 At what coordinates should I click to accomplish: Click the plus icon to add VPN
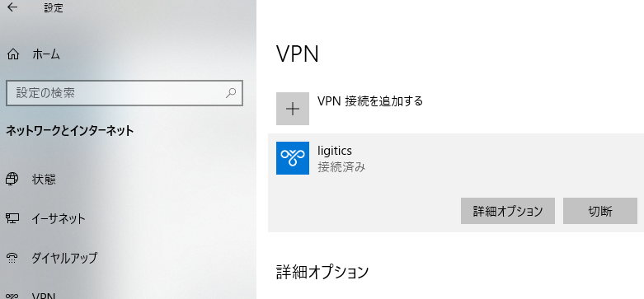pyautogui.click(x=293, y=109)
